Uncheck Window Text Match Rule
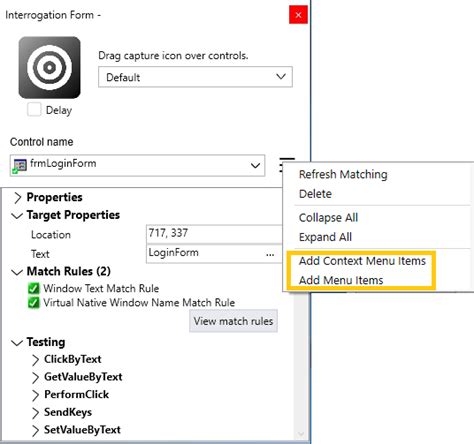This screenshot has height=444, width=474. click(34, 288)
